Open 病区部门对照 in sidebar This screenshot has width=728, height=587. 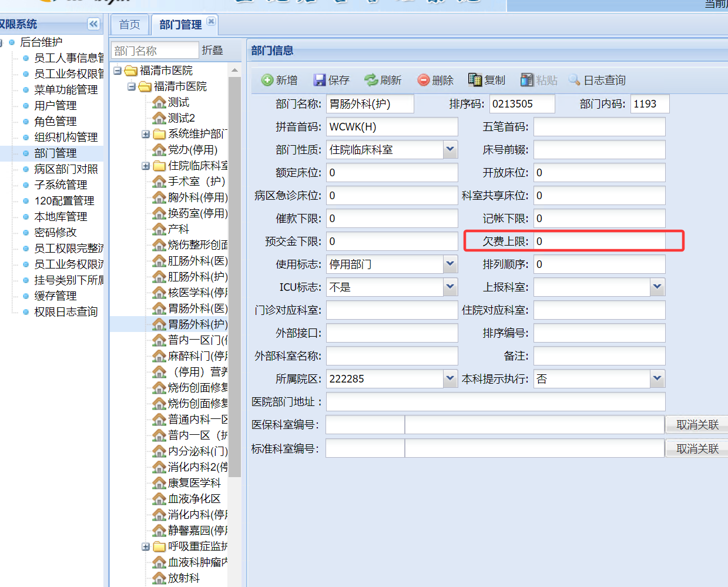pyautogui.click(x=66, y=169)
